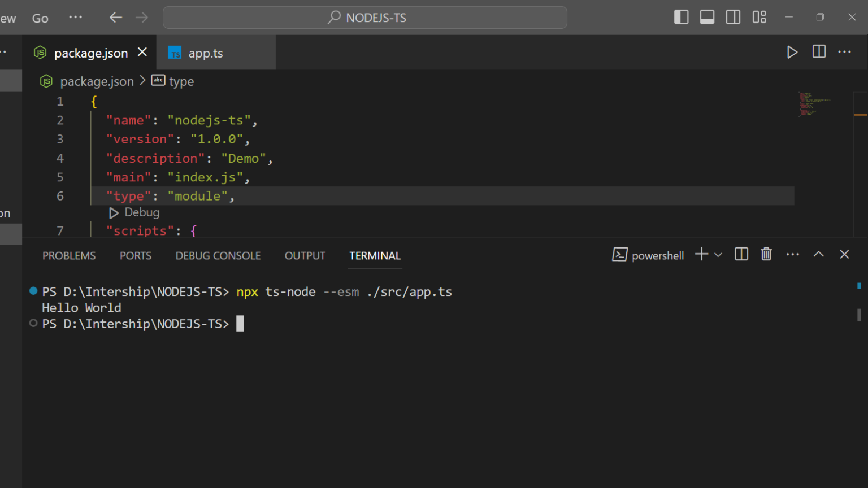Open the DEBUG CONSOLE panel tab
Viewport: 868px width, 488px height.
[218, 256]
